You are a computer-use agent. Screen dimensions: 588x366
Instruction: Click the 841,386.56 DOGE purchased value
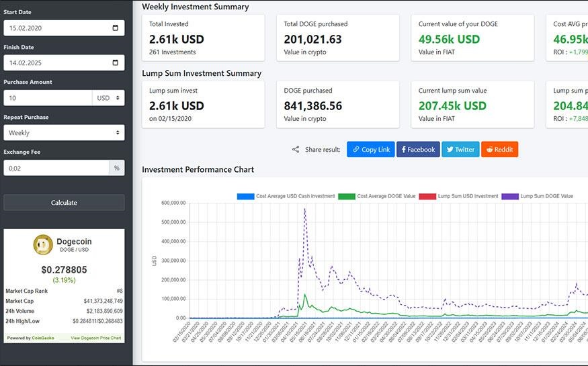point(312,105)
